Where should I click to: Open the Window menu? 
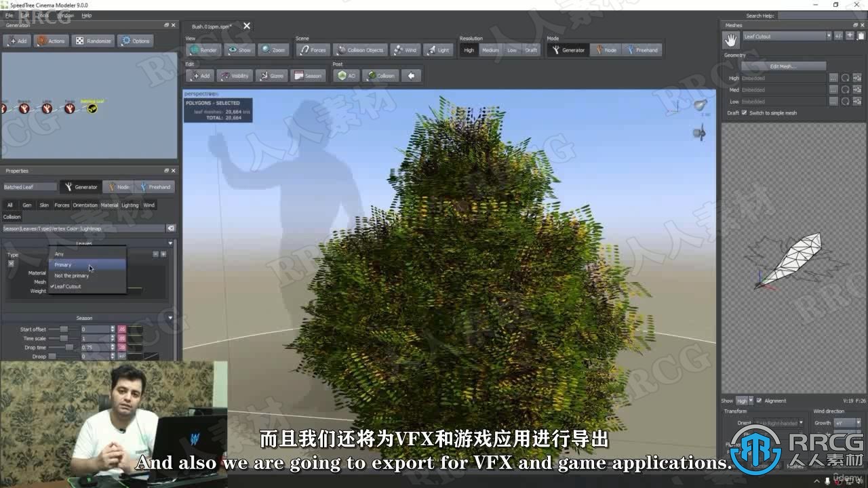(65, 15)
